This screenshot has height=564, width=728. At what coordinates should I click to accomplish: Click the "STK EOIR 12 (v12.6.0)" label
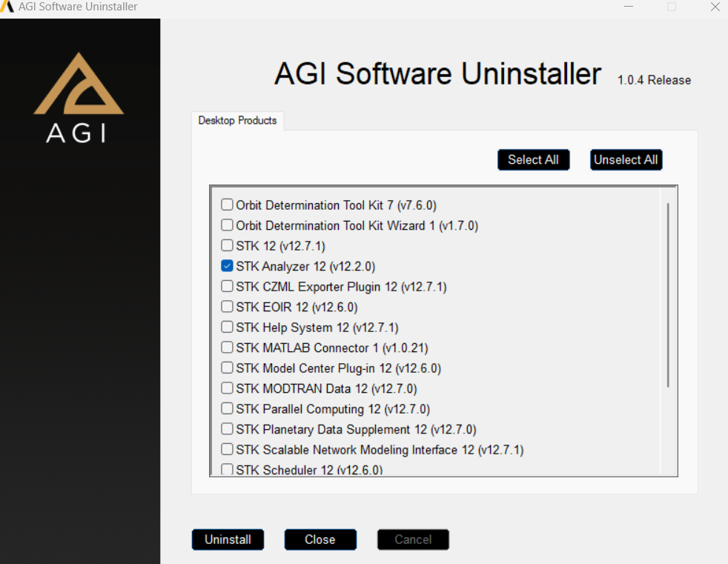(297, 308)
